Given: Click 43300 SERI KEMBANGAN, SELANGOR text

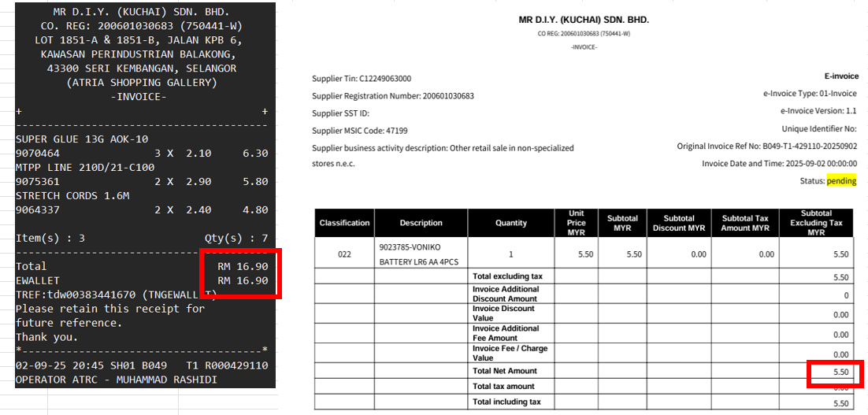Looking at the screenshot, I should coord(141,69).
